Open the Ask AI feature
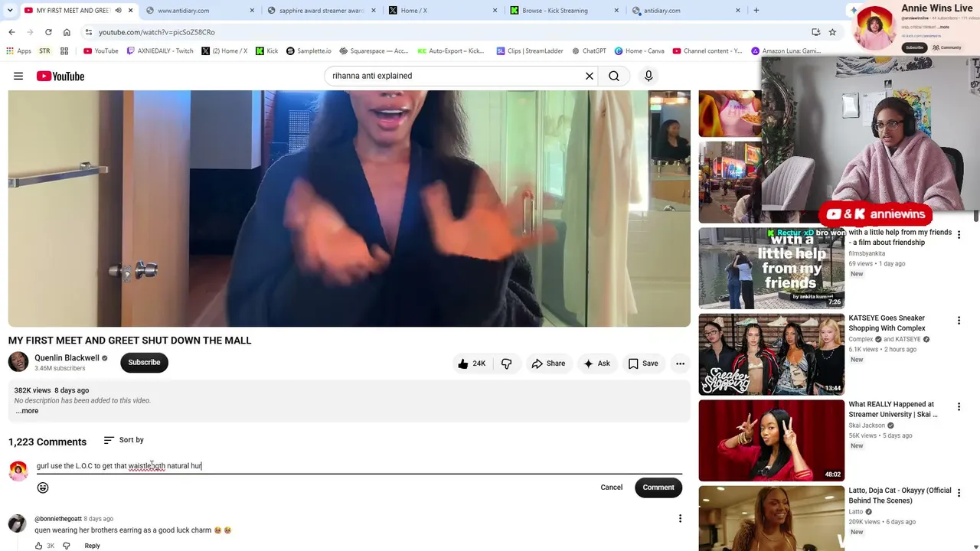 click(x=596, y=364)
